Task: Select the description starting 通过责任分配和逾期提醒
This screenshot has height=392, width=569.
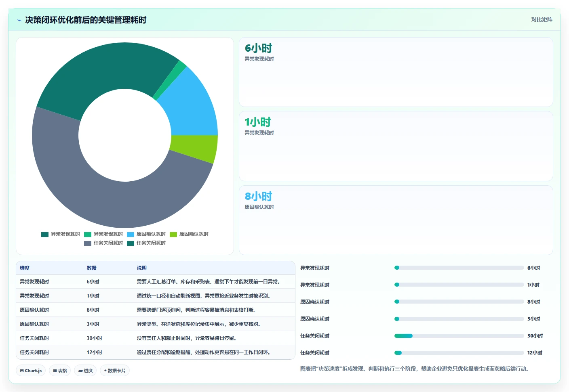Action: 204,352
